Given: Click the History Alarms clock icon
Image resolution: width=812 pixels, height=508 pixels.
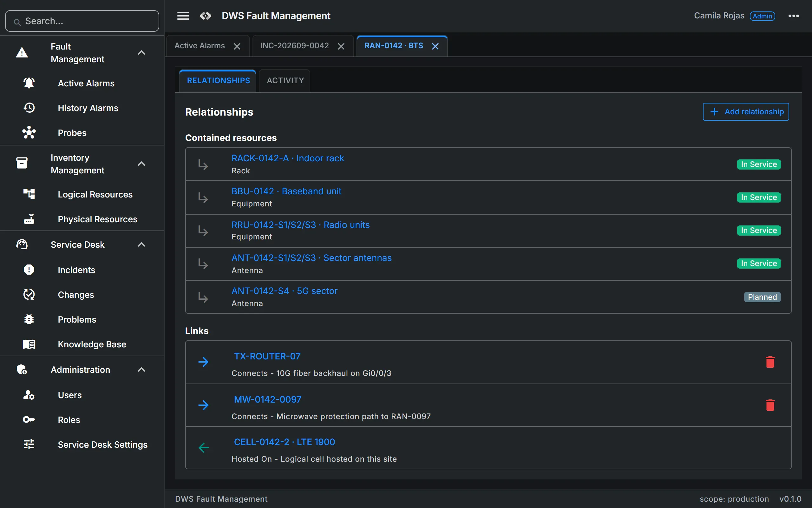Looking at the screenshot, I should click(x=29, y=108).
